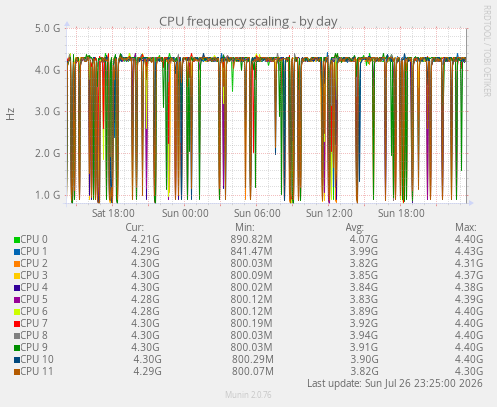Click CPU 11 minimum value 800.07M
The height and width of the screenshot is (407, 497).
(253, 371)
